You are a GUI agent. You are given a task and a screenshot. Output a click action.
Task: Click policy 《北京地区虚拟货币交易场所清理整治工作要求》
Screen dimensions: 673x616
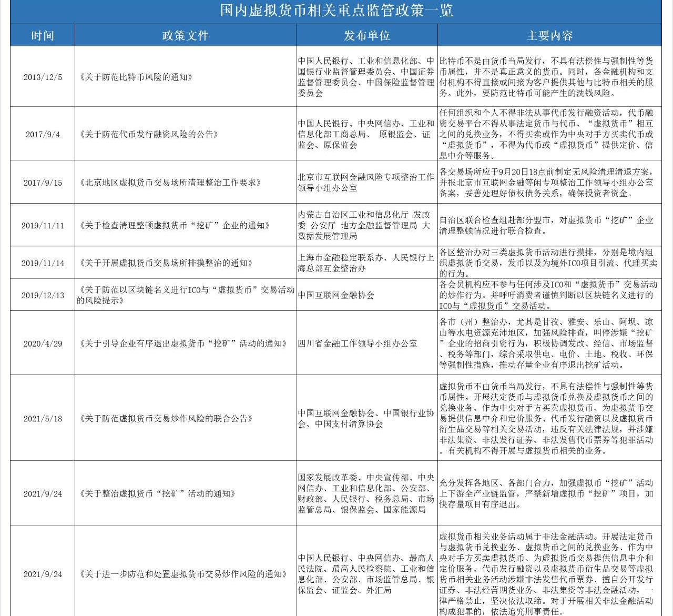tap(170, 183)
